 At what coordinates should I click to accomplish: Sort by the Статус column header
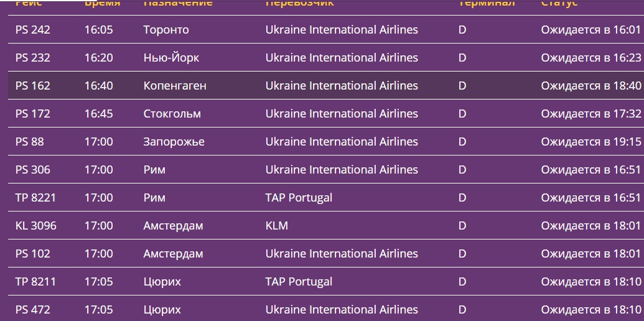click(559, 3)
